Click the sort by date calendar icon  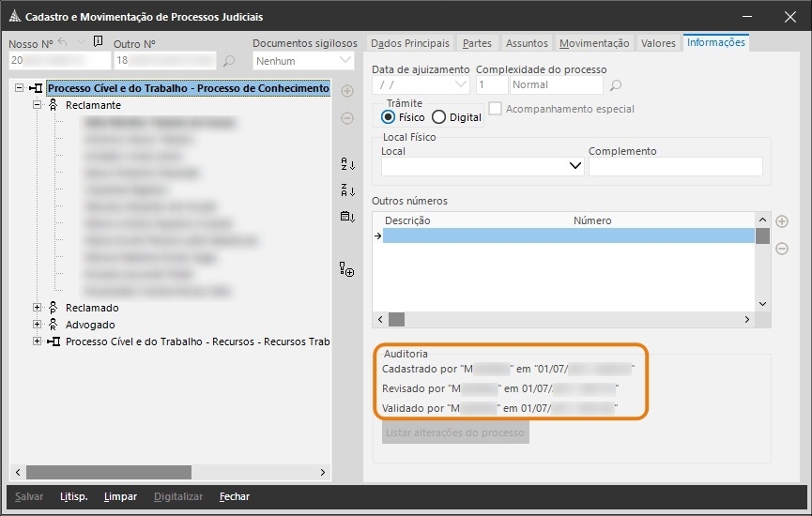point(347,217)
